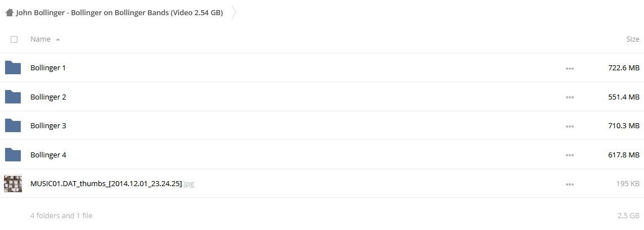Click the breadcrumb chevron separator
Screen dimensions: 644x230
[x=234, y=13]
